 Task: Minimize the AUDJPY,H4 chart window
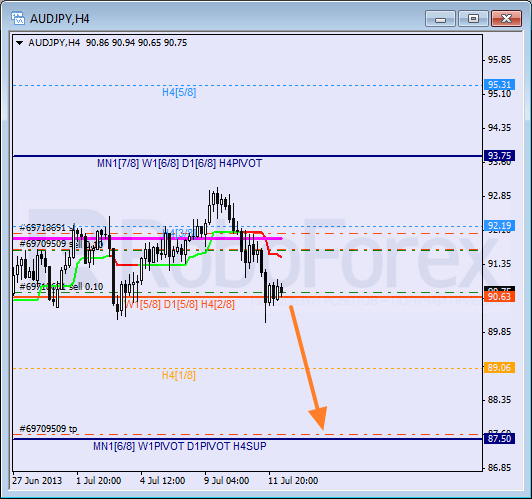[440, 18]
